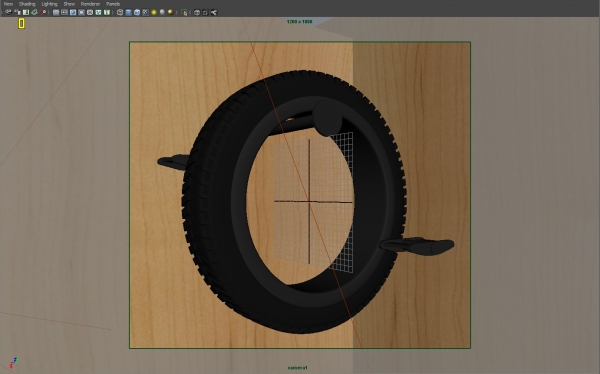Toggle the viewport Grid icon
600x374 pixels.
pyautogui.click(x=56, y=12)
